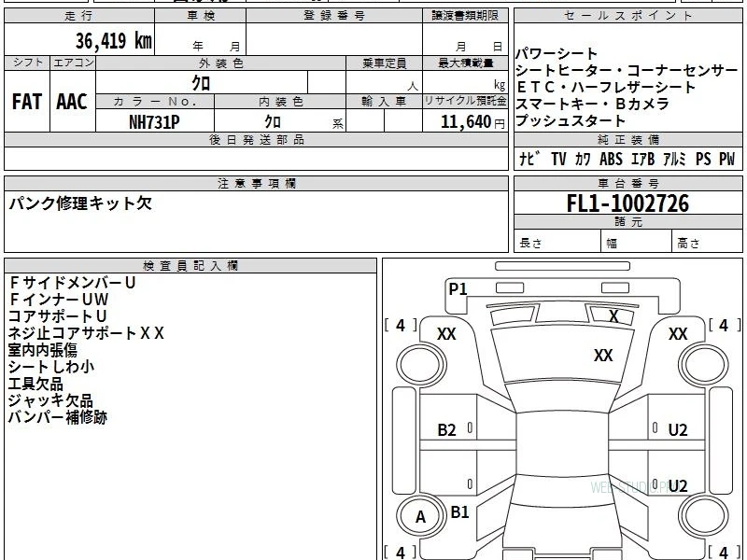The width and height of the screenshot is (747, 560).
Task: Click the 36,419 km mileage value
Action: (114, 41)
